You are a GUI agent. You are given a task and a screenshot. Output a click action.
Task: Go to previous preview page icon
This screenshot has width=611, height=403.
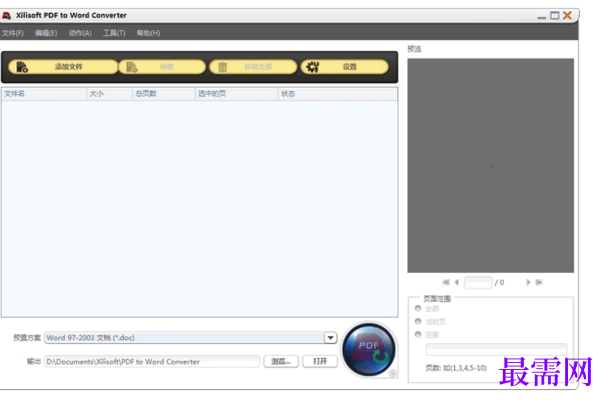(457, 282)
